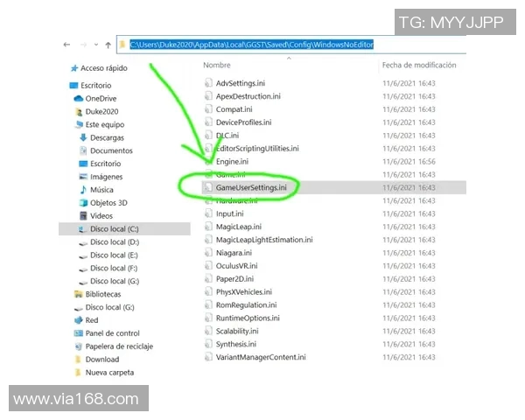Select the DLC.ini file

[x=227, y=136]
